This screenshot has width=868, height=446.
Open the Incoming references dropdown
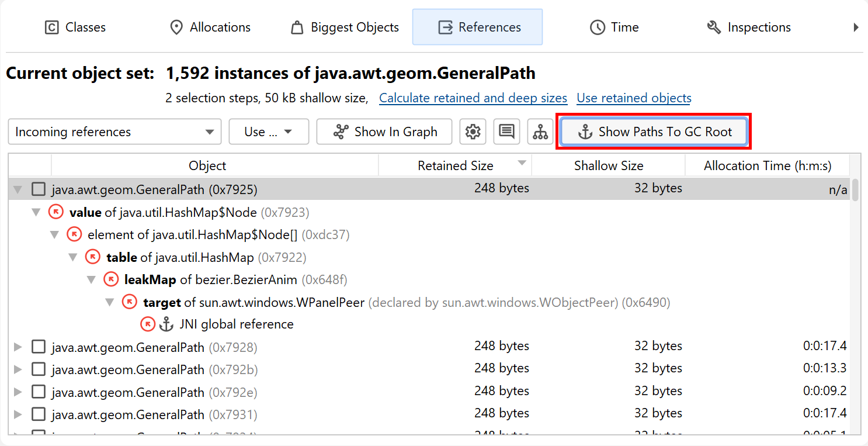point(114,132)
